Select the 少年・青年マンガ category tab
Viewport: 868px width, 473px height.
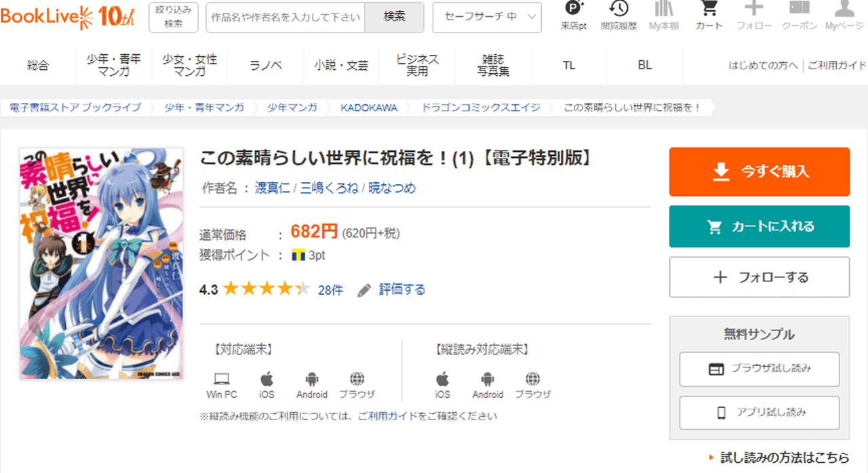tap(113, 65)
